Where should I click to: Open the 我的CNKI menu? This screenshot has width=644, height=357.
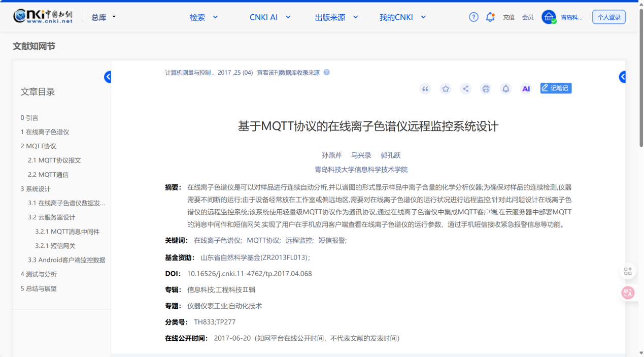coord(402,17)
